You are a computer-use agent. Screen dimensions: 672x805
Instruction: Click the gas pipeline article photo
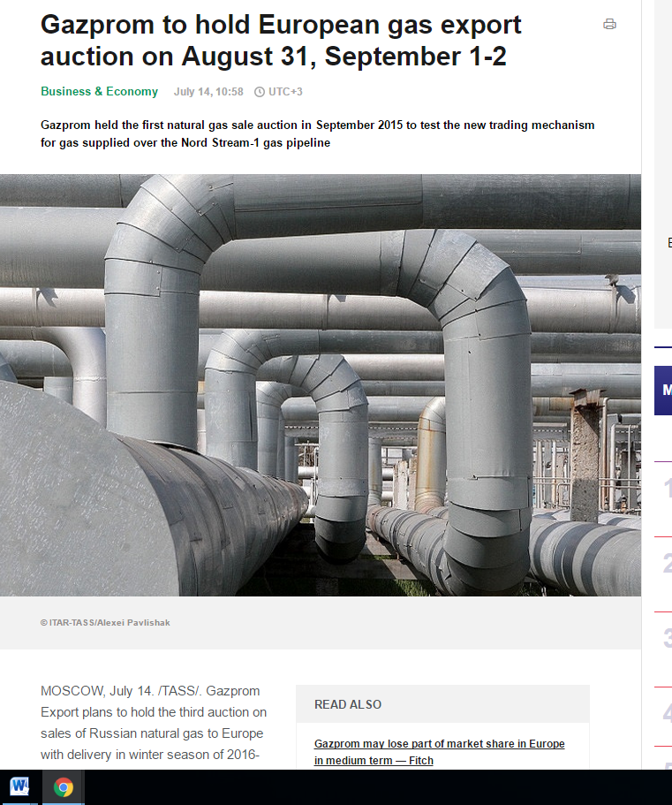(320, 385)
